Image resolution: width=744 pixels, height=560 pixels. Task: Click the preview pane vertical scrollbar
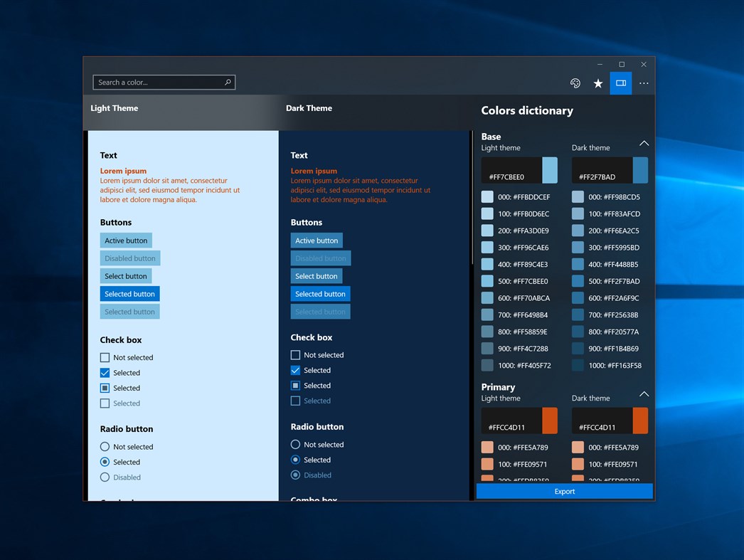[472, 197]
